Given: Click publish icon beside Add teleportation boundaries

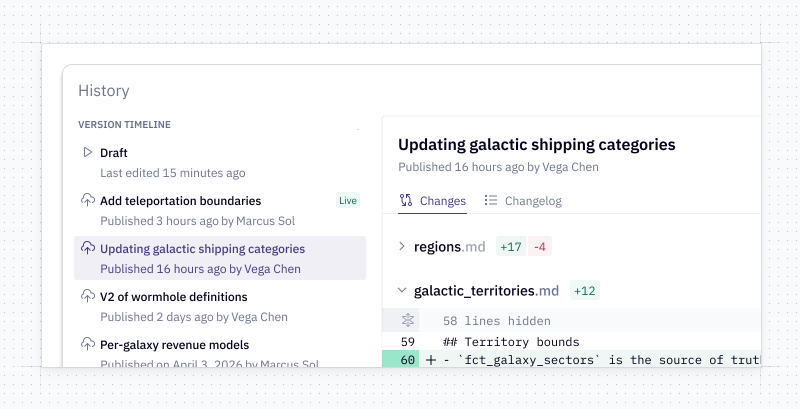Looking at the screenshot, I should (x=88, y=201).
